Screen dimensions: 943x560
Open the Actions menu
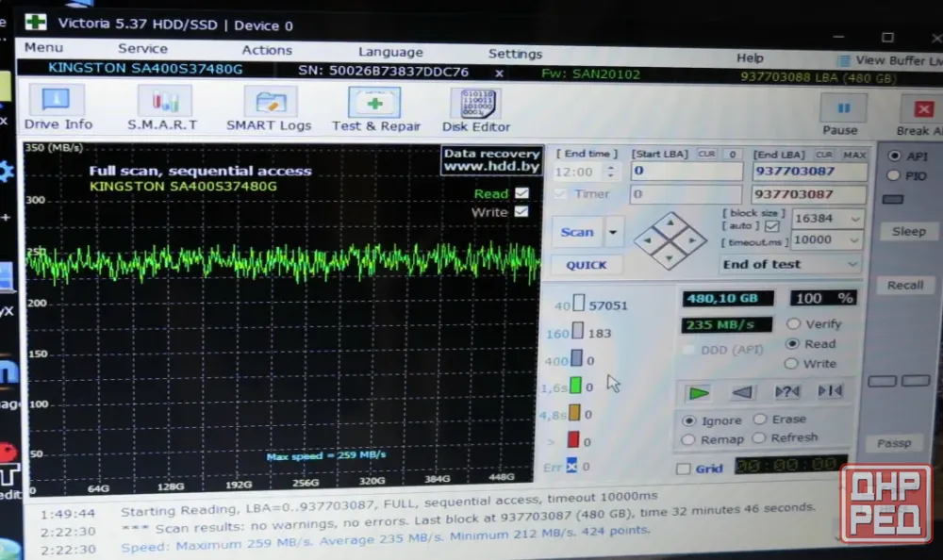pyautogui.click(x=267, y=50)
